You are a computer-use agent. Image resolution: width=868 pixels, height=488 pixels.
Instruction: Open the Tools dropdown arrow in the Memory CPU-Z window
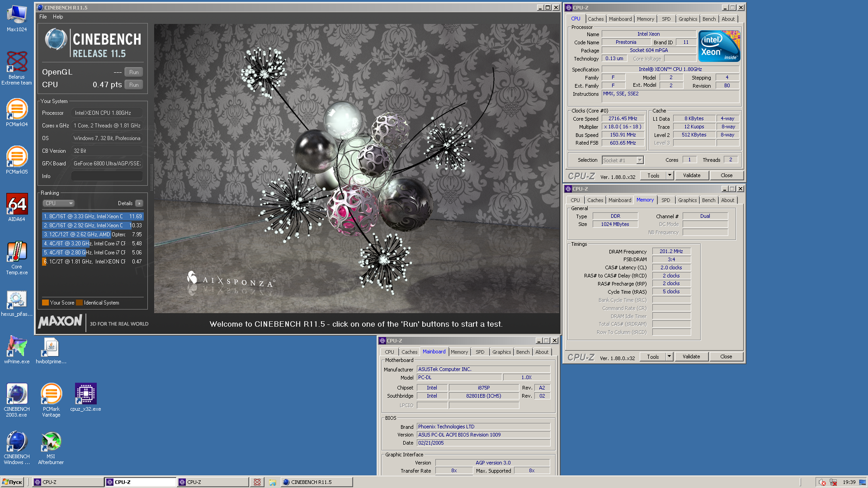[x=669, y=357]
